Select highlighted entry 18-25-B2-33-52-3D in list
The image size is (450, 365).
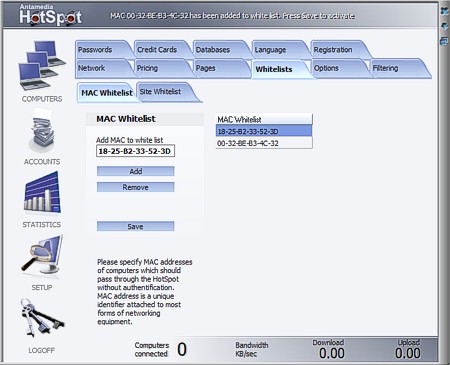click(264, 131)
